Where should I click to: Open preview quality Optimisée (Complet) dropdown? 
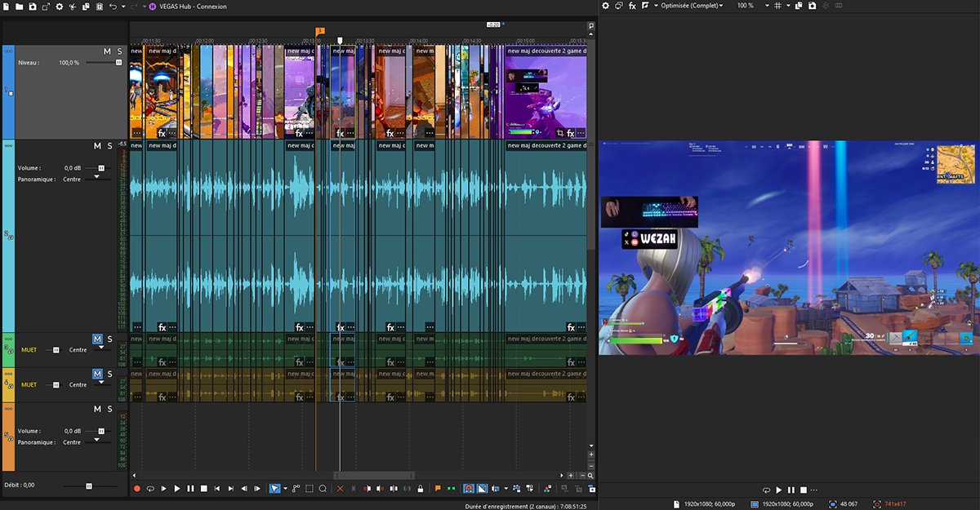pos(692,6)
